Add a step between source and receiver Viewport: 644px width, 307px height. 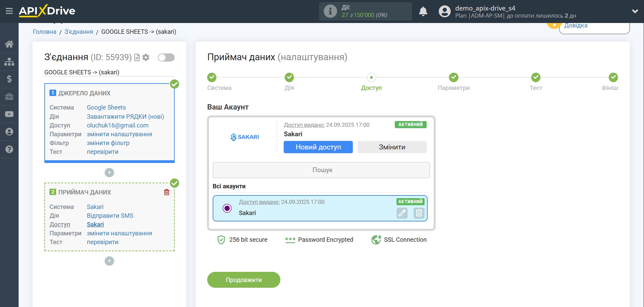[x=109, y=173]
